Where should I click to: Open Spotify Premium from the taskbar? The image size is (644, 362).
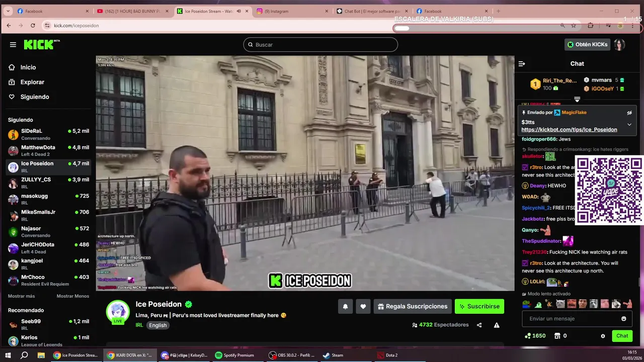234,355
